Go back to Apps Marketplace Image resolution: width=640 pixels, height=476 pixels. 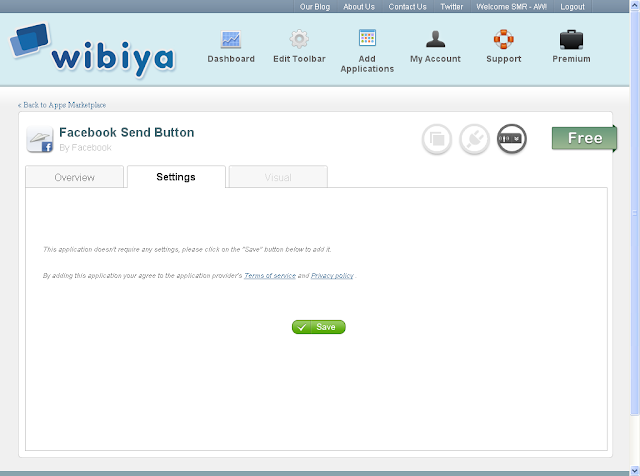[62, 105]
